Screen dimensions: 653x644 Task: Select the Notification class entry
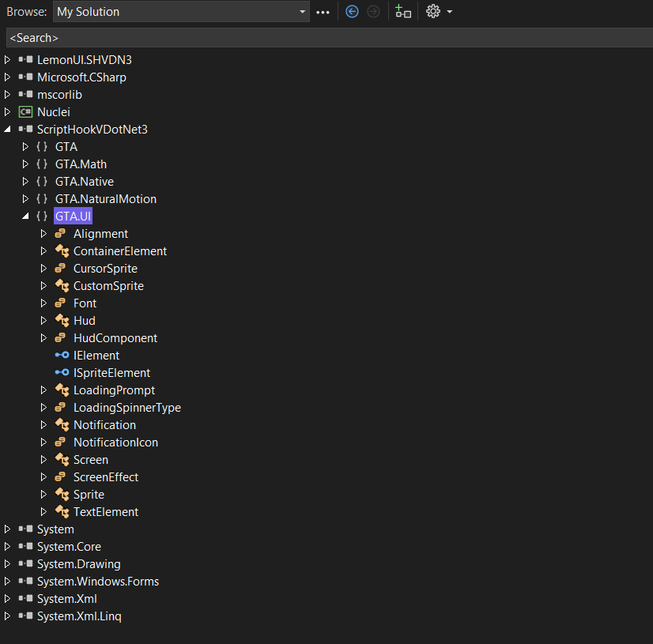[104, 425]
